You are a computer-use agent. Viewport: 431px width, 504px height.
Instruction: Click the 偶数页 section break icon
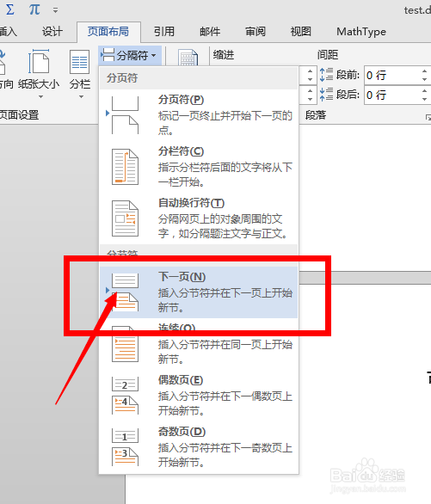[x=125, y=396]
